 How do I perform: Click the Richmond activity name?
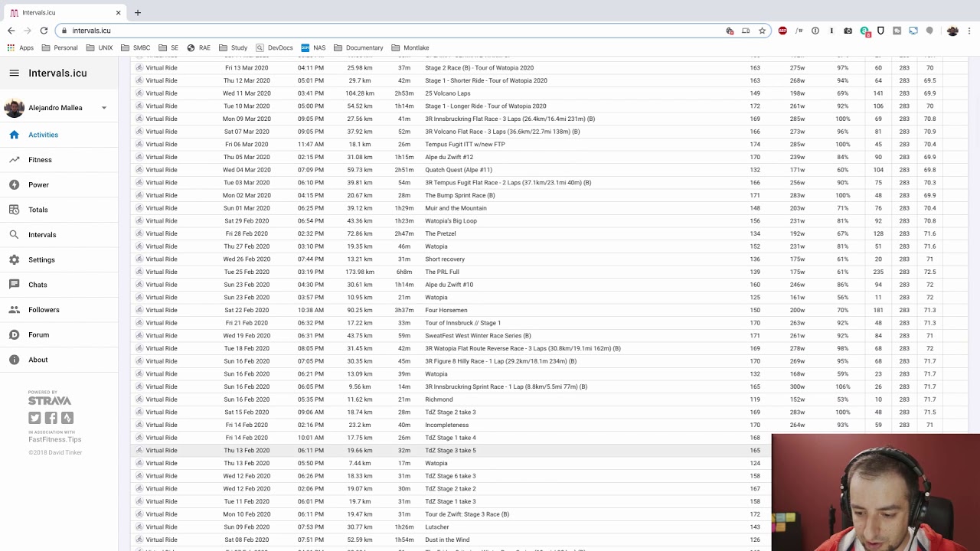tap(439, 399)
